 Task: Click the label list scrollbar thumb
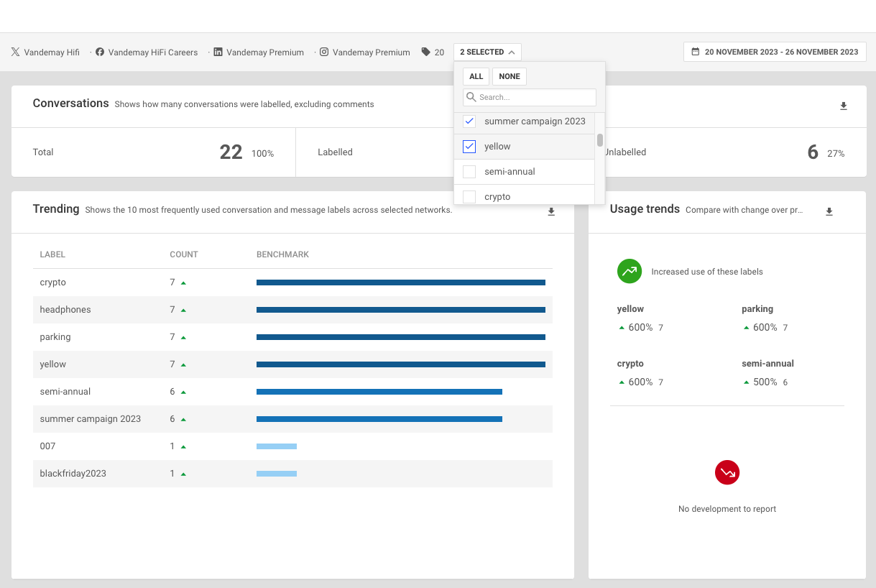click(600, 140)
